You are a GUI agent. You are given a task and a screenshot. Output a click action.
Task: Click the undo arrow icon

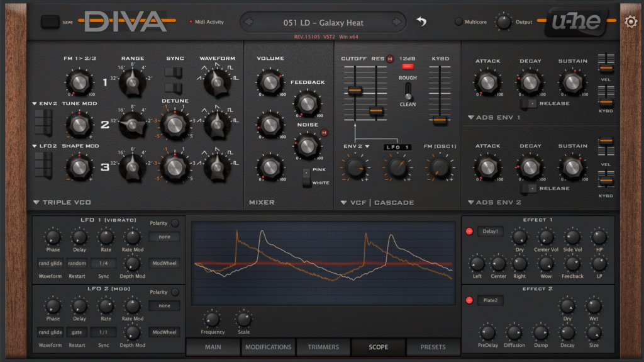[421, 21]
